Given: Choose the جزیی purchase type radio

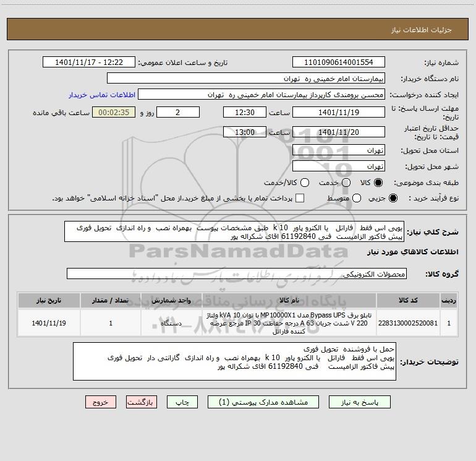Looking at the screenshot, I should coord(393,198).
